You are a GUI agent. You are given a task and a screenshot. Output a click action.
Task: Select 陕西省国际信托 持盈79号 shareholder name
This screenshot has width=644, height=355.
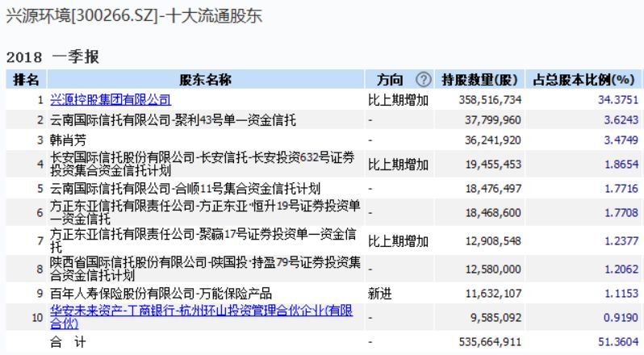pos(205,269)
